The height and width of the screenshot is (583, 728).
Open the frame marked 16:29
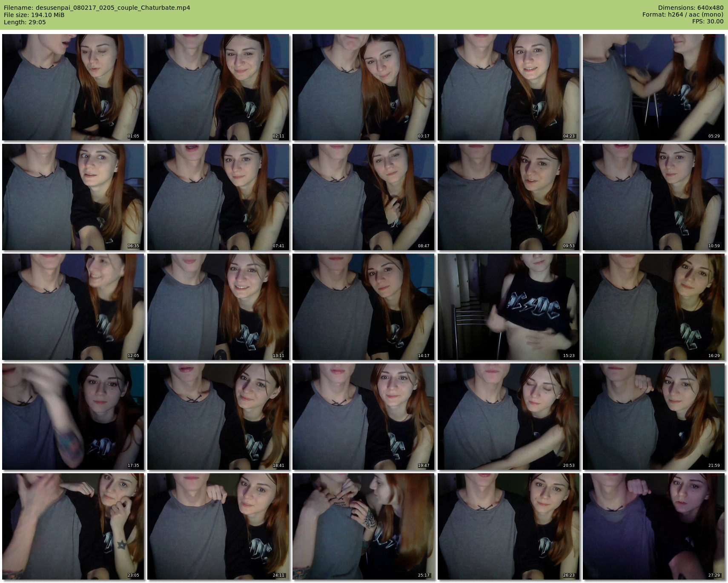click(x=653, y=307)
